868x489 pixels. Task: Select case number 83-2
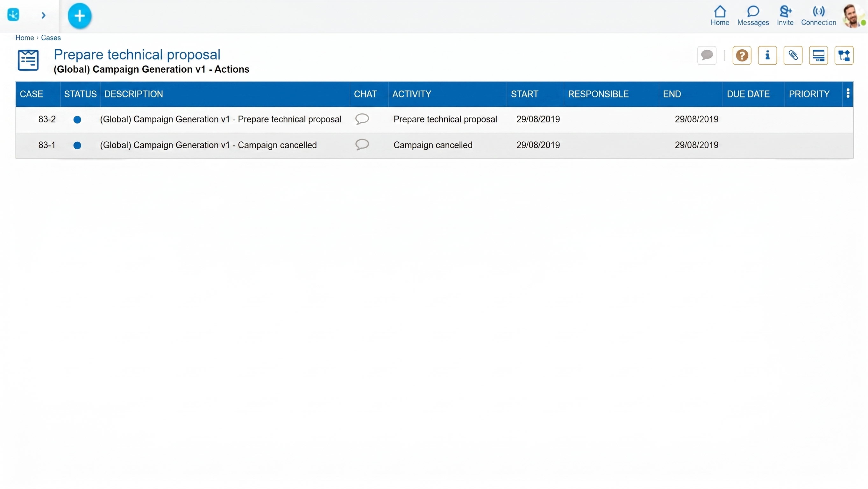[x=47, y=119]
